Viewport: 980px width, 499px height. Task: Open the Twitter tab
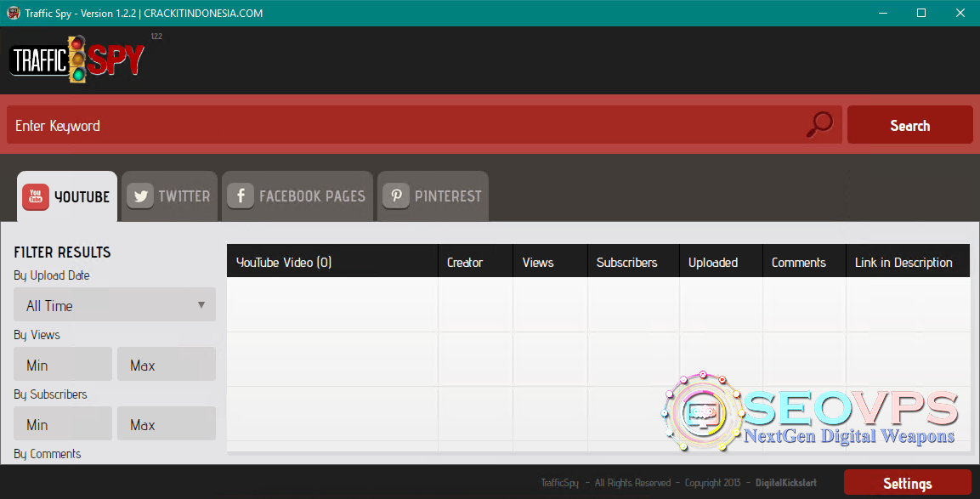tap(169, 196)
